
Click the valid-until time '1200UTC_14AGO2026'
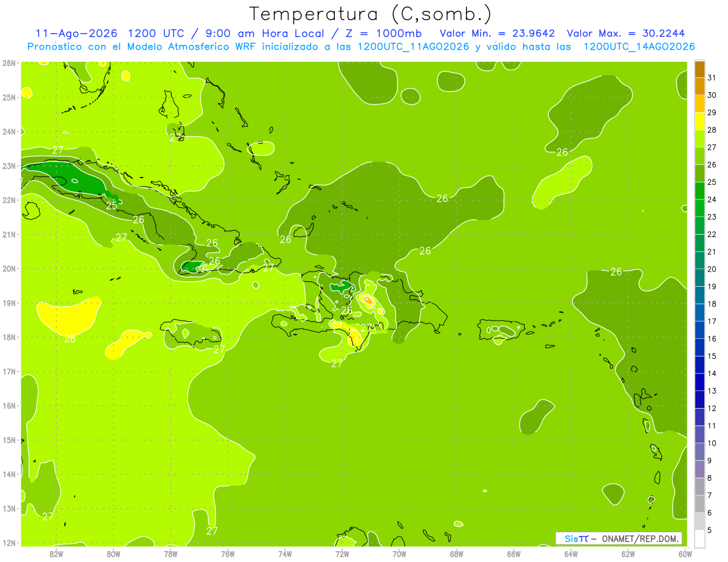coord(639,47)
